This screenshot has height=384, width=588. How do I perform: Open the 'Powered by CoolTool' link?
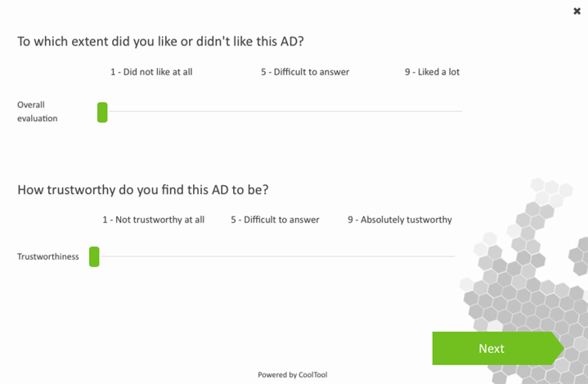pyautogui.click(x=293, y=375)
